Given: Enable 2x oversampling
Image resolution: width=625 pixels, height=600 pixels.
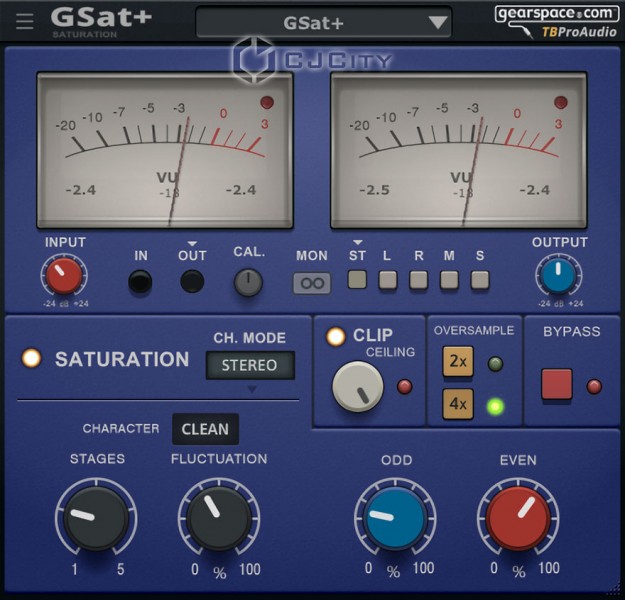Looking at the screenshot, I should (458, 362).
